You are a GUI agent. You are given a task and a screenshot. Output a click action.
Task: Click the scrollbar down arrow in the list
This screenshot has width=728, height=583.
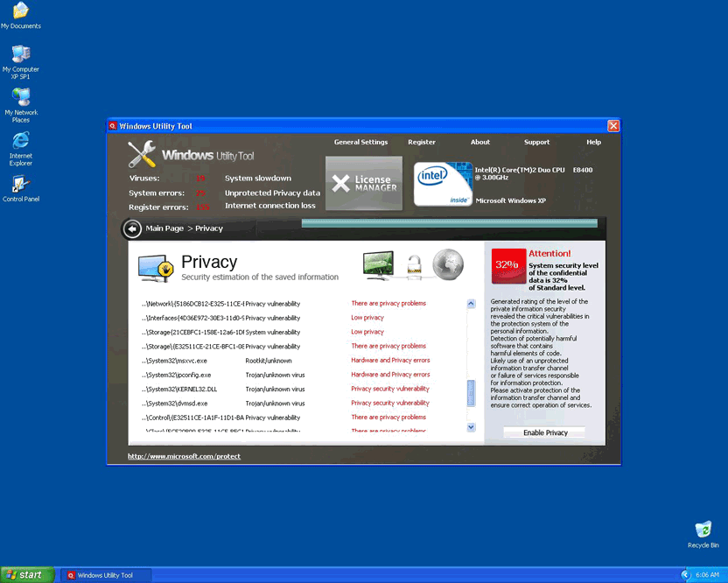click(471, 427)
